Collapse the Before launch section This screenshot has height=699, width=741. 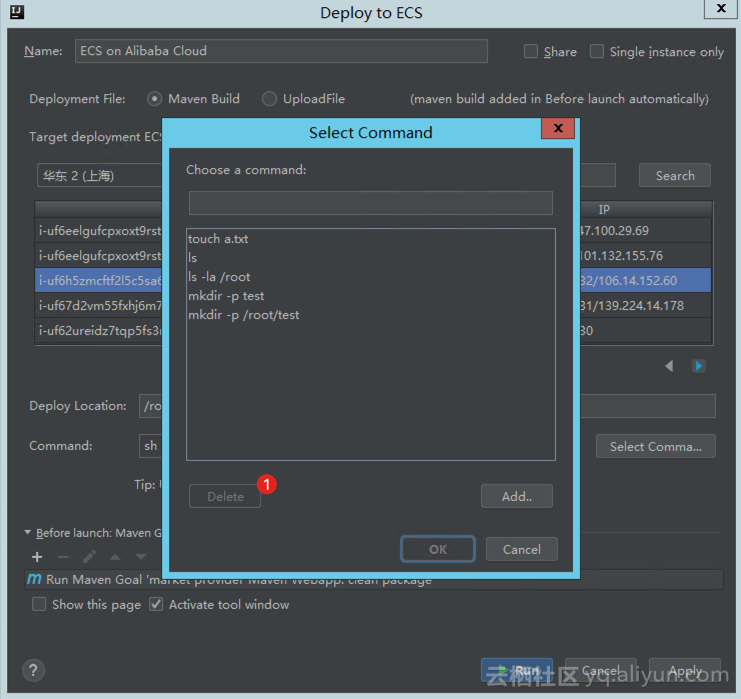pos(27,533)
